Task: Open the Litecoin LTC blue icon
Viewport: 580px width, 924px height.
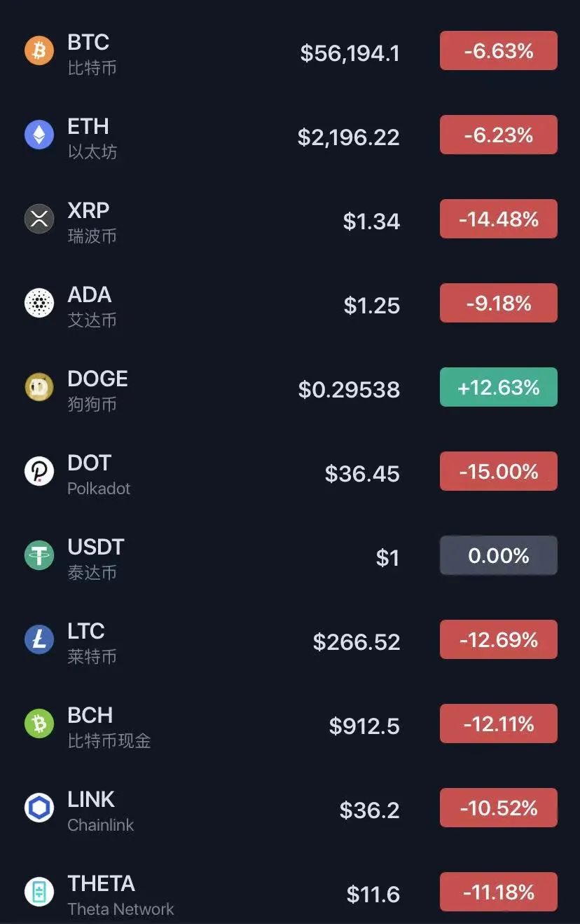Action: pos(39,639)
